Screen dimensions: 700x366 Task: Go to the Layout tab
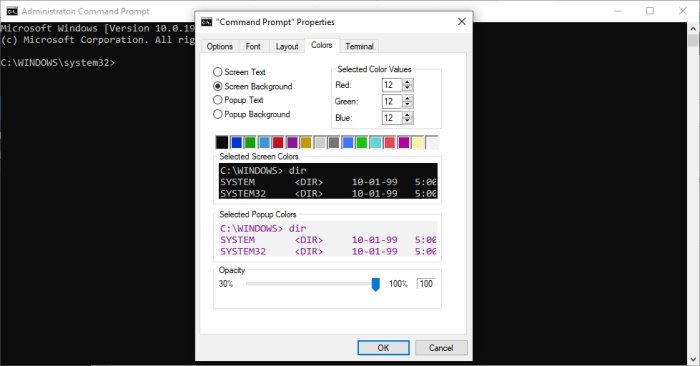pos(287,46)
